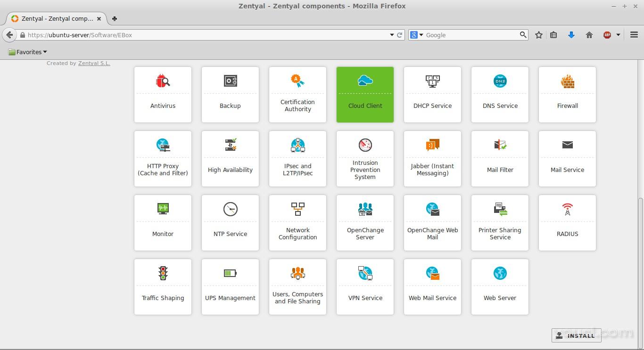644x350 pixels.
Task: Select the Web Mail Service tile
Action: click(432, 287)
